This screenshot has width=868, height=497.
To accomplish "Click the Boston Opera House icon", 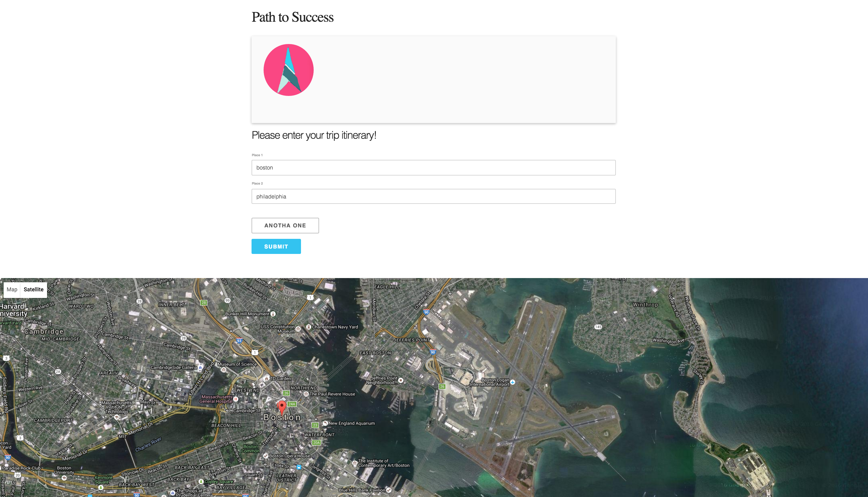I will tap(265, 456).
